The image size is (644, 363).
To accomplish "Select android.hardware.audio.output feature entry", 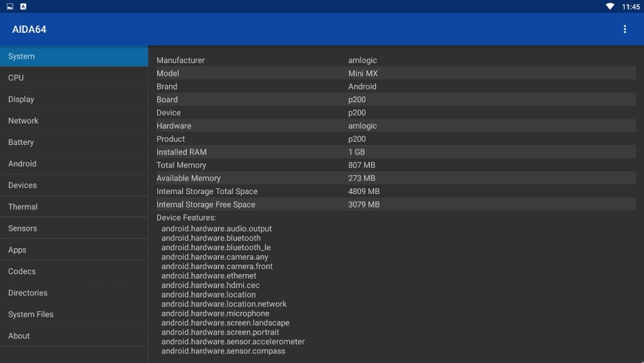I will pos(216,229).
